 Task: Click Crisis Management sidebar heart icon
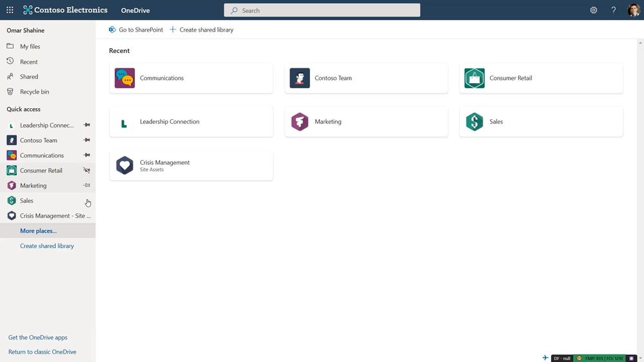coord(12,216)
